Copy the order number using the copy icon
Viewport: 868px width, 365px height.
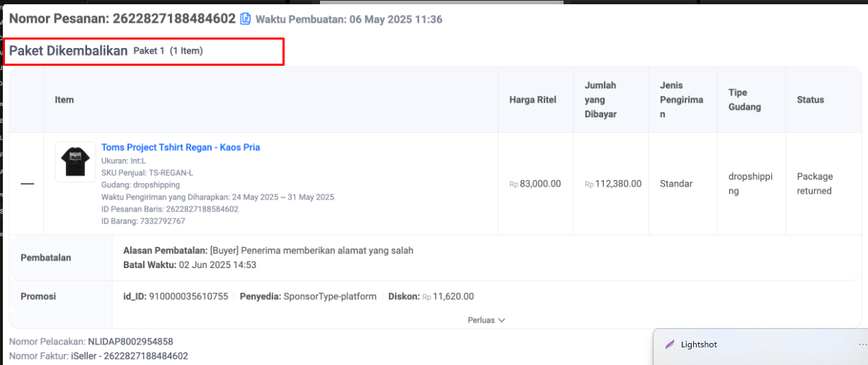point(245,19)
